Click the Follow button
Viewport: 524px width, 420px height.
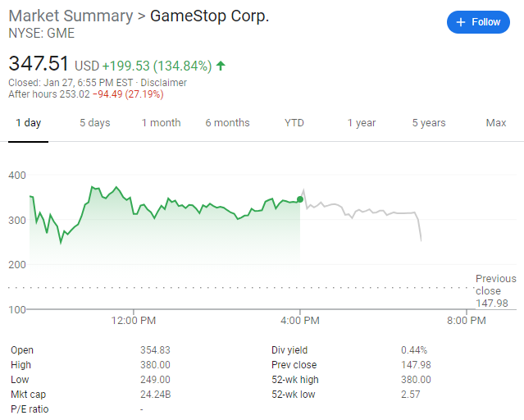pos(478,22)
